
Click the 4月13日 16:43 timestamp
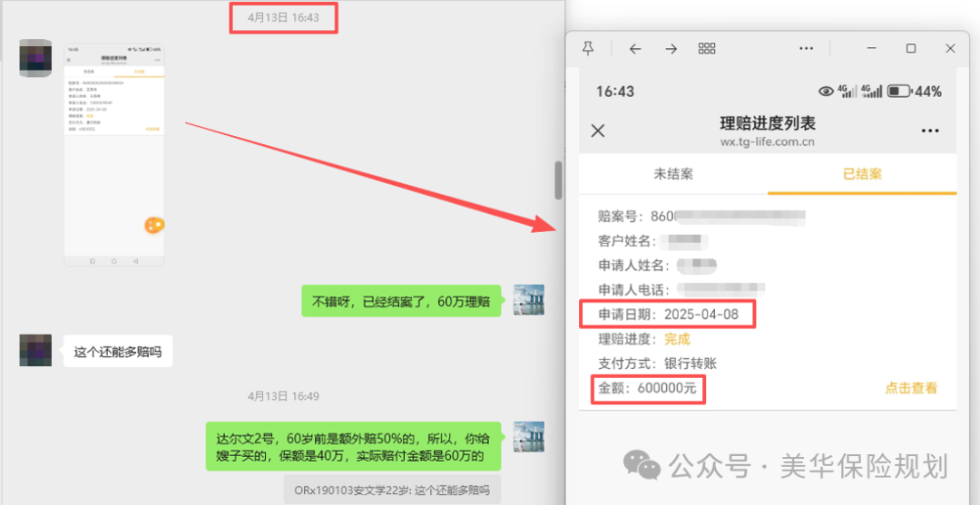(283, 17)
